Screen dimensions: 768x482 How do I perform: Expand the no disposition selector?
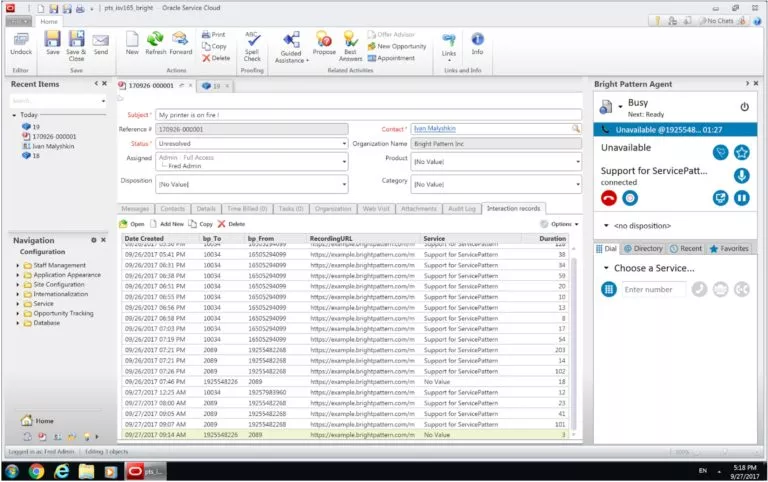point(638,226)
